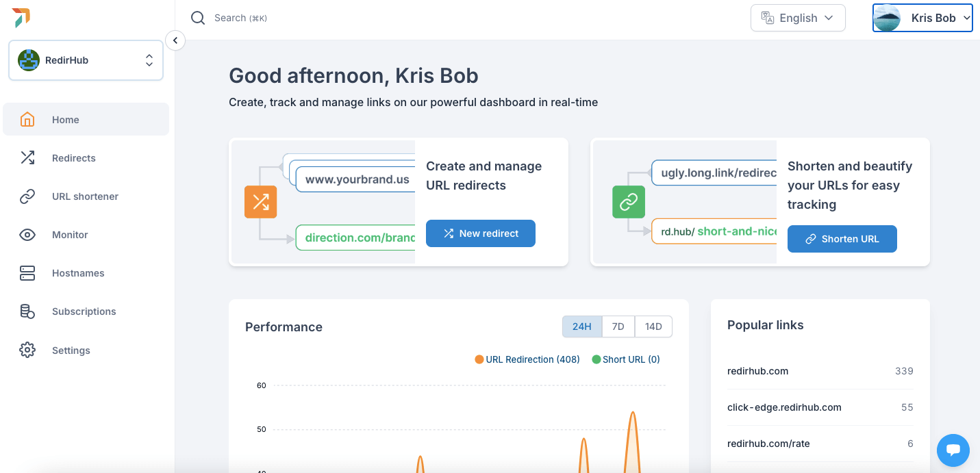Toggle the Short URL legend
The image size is (980, 473).
(625, 359)
